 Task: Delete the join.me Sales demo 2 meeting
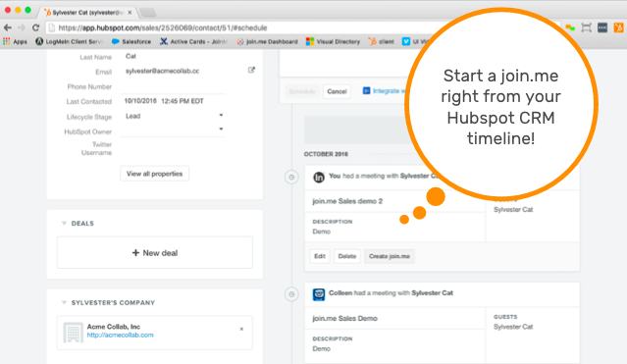click(346, 256)
